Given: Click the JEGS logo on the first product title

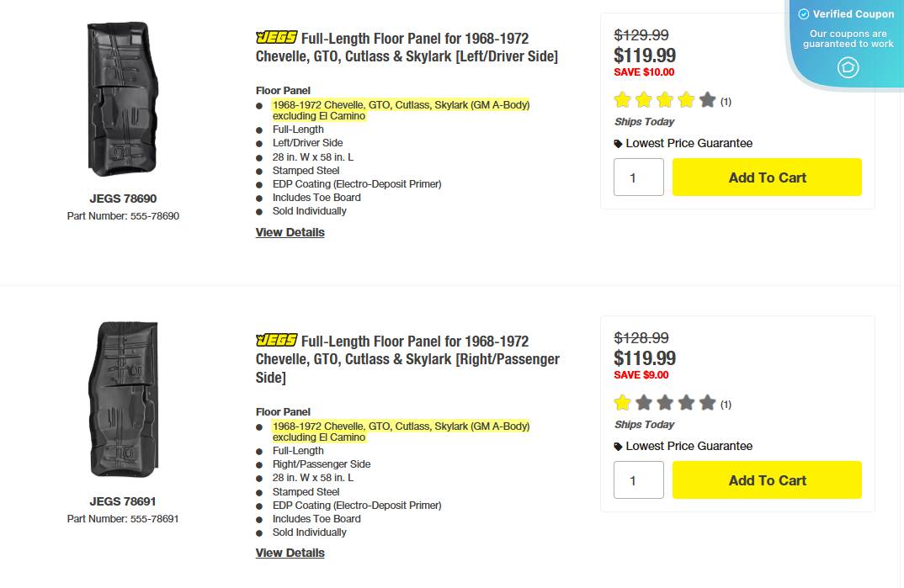Looking at the screenshot, I should [276, 37].
